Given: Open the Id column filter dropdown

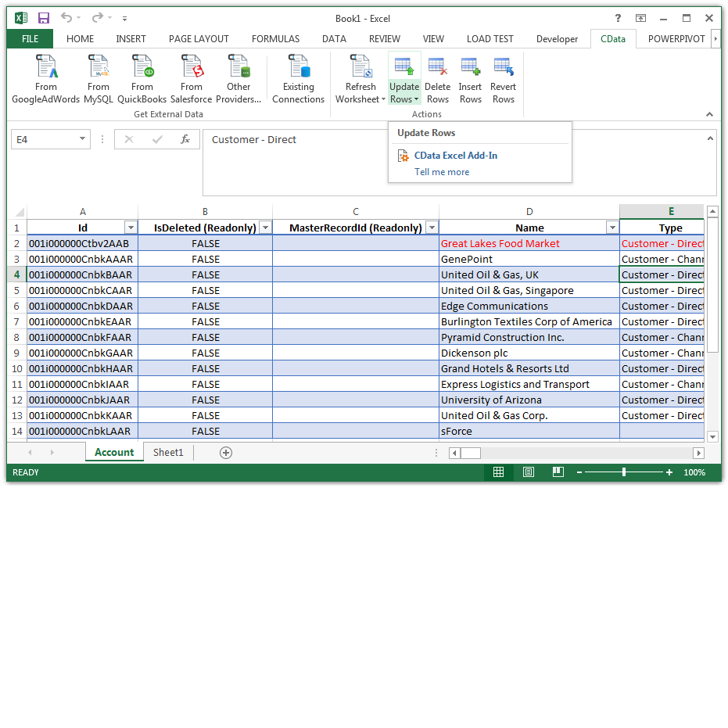Looking at the screenshot, I should (x=131, y=228).
